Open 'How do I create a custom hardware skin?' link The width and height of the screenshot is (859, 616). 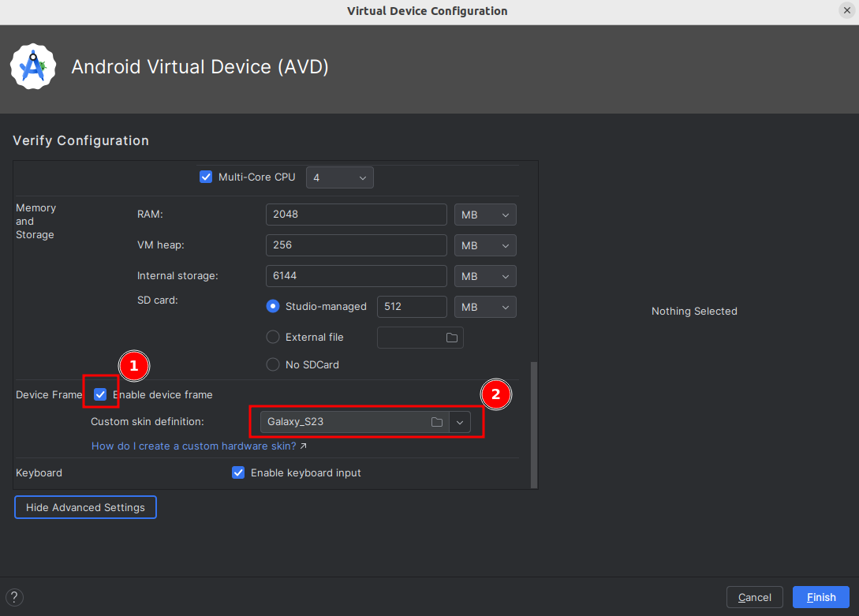[x=194, y=446]
